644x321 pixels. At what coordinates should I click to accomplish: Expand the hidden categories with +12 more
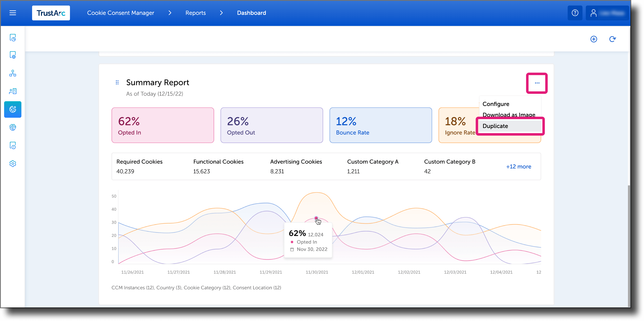click(518, 166)
